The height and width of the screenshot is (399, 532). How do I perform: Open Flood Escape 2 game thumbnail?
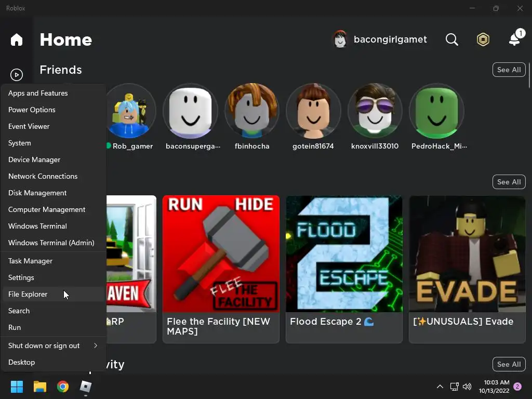pos(344,254)
